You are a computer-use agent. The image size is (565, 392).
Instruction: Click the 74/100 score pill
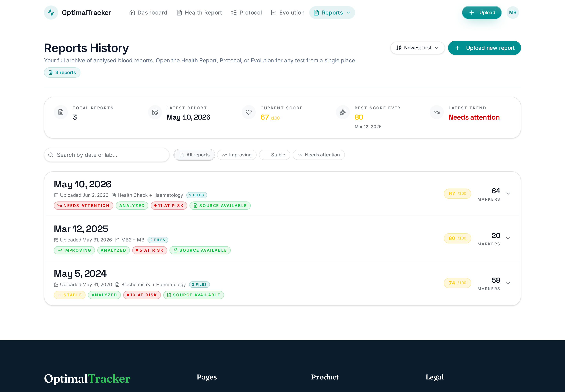pyautogui.click(x=457, y=283)
